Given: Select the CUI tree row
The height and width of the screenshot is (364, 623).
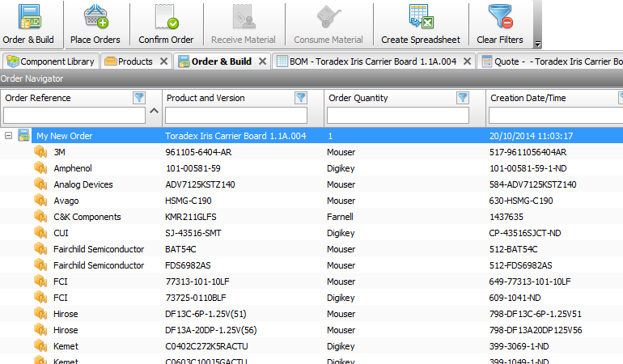Looking at the screenshot, I should (311, 233).
